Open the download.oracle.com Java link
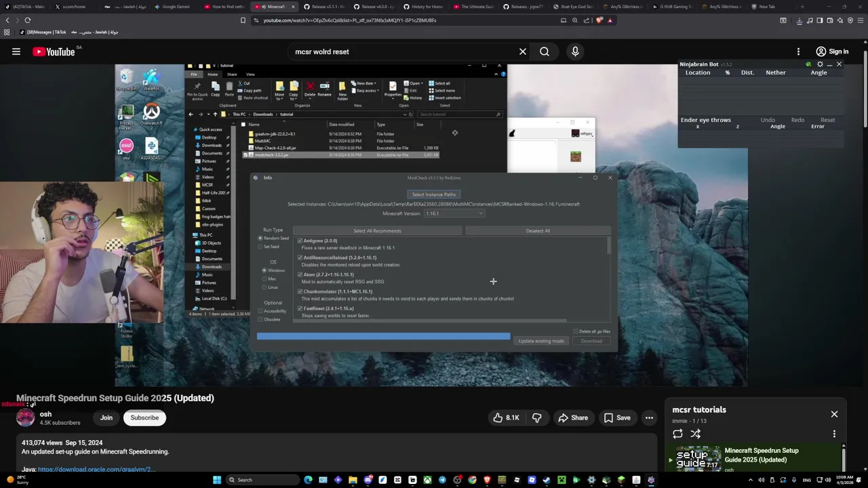Viewport: 868px width, 488px height. tap(96, 469)
